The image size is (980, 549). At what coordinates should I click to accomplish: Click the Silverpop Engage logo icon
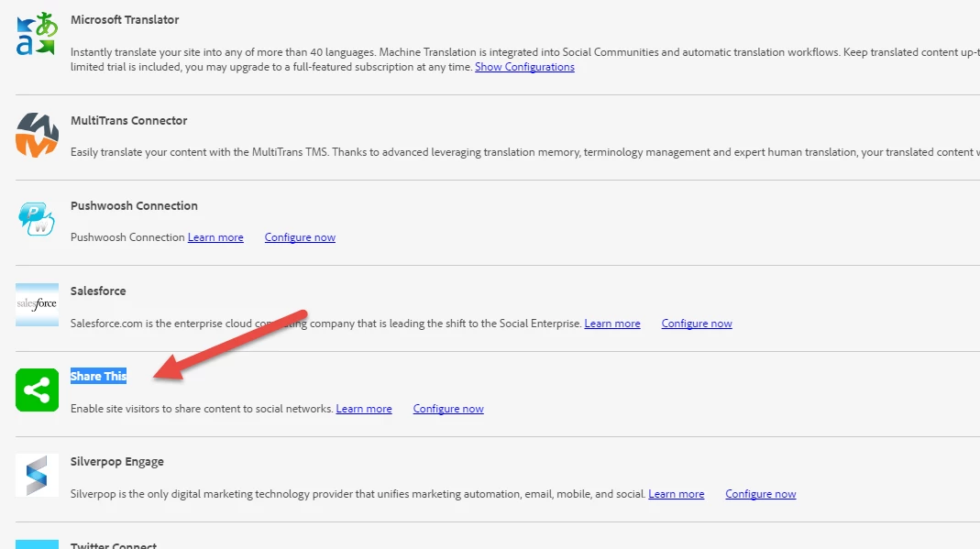[x=37, y=476]
